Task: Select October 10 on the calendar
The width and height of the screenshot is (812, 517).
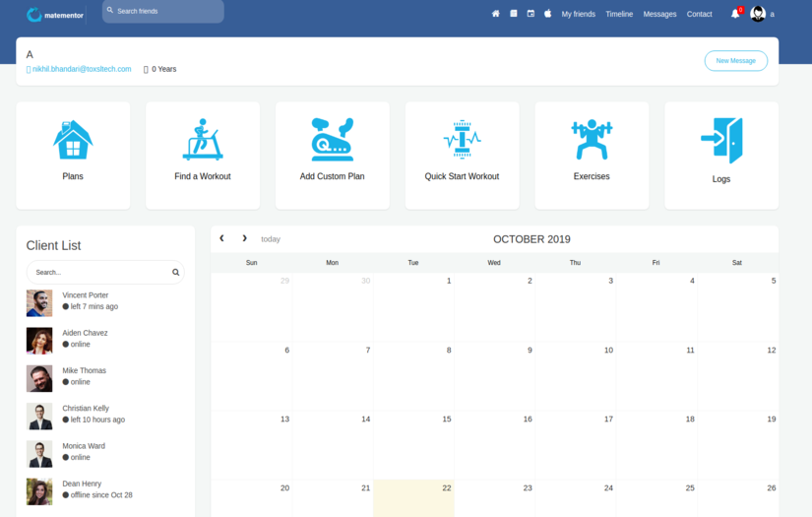Action: tap(576, 376)
